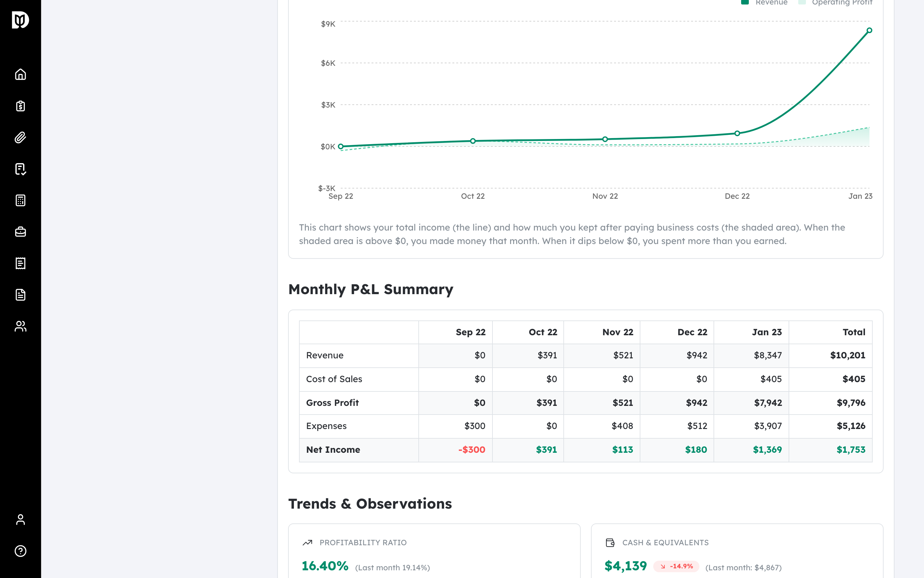Click the Monthly P&L Summary heading
Viewport: 924px width, 578px height.
(x=371, y=289)
